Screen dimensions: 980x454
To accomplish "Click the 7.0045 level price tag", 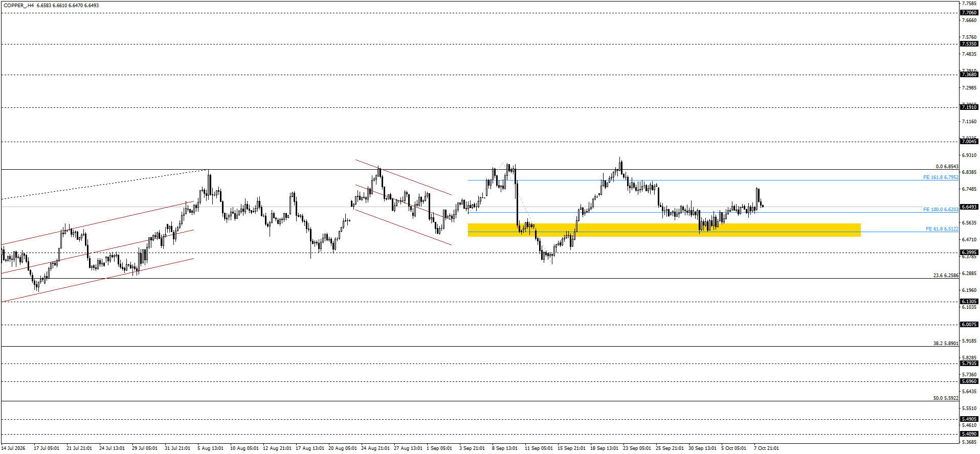I will (x=969, y=142).
